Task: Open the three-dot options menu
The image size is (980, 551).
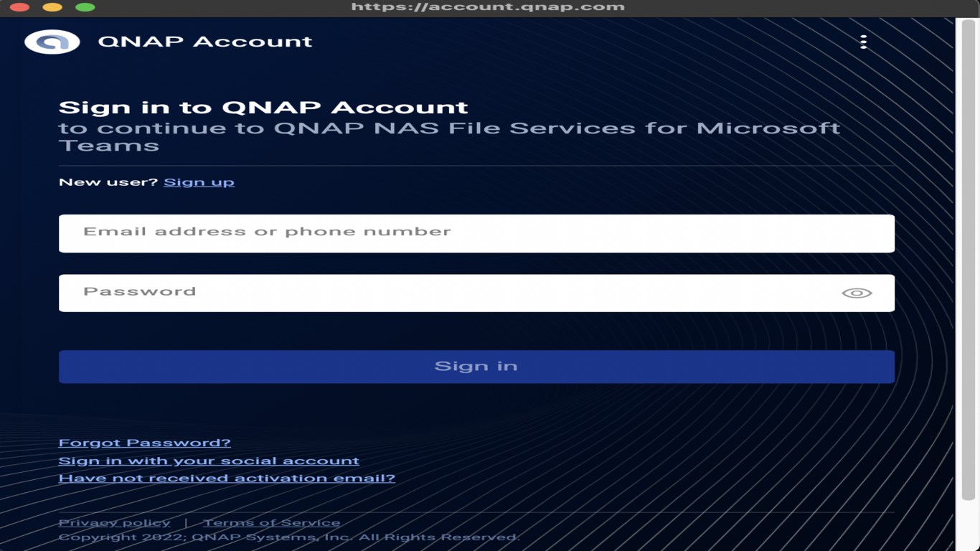Action: coord(863,42)
